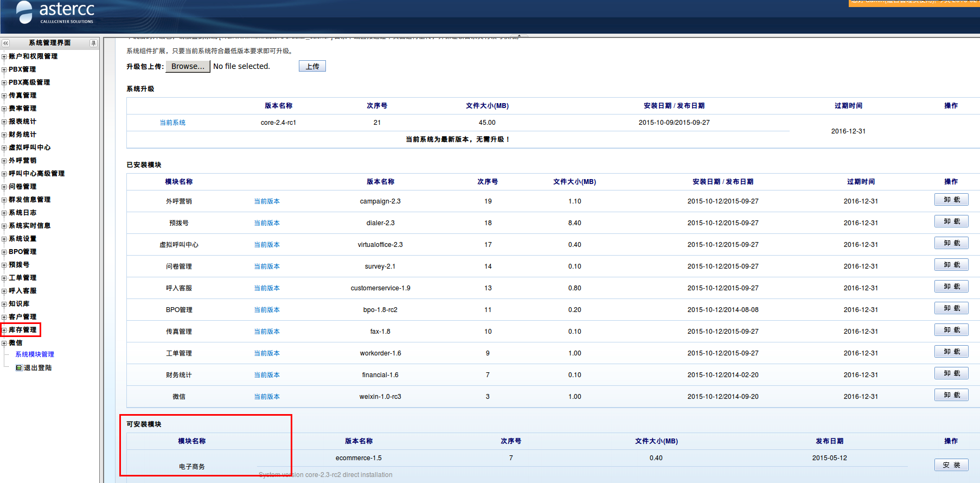The height and width of the screenshot is (483, 980).
Task: Uninstall the survey-2.1 module
Action: tap(951, 265)
